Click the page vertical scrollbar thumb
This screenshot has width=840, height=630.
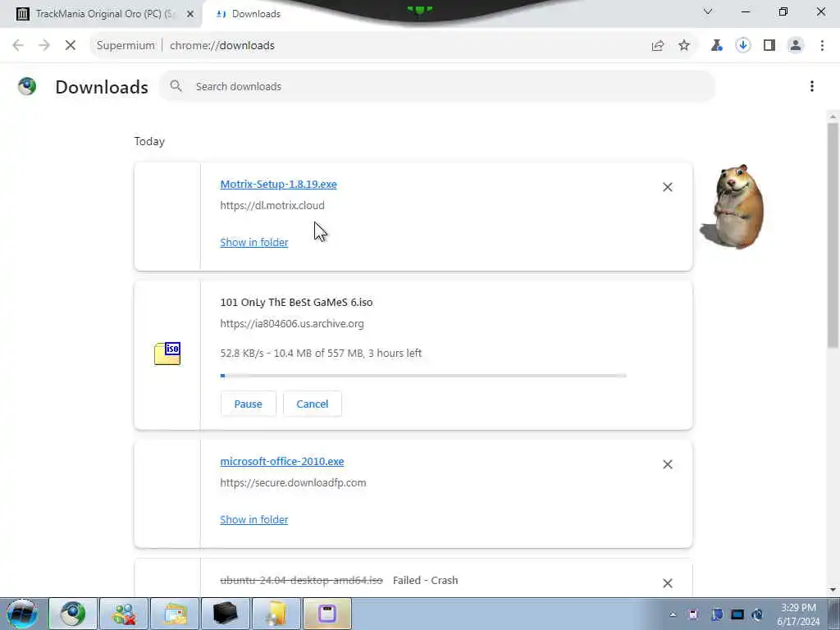click(833, 235)
